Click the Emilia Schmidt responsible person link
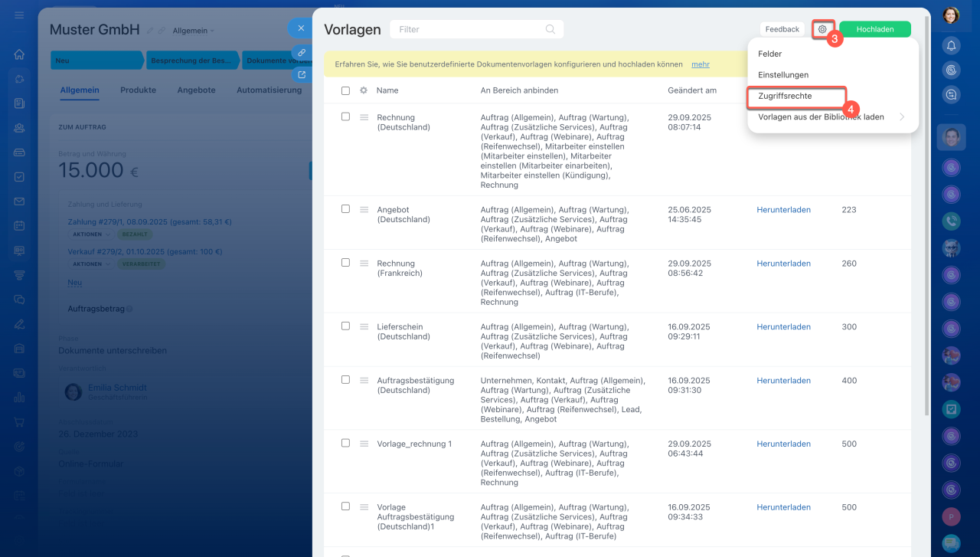Screen dimensions: 980x557 117,388
